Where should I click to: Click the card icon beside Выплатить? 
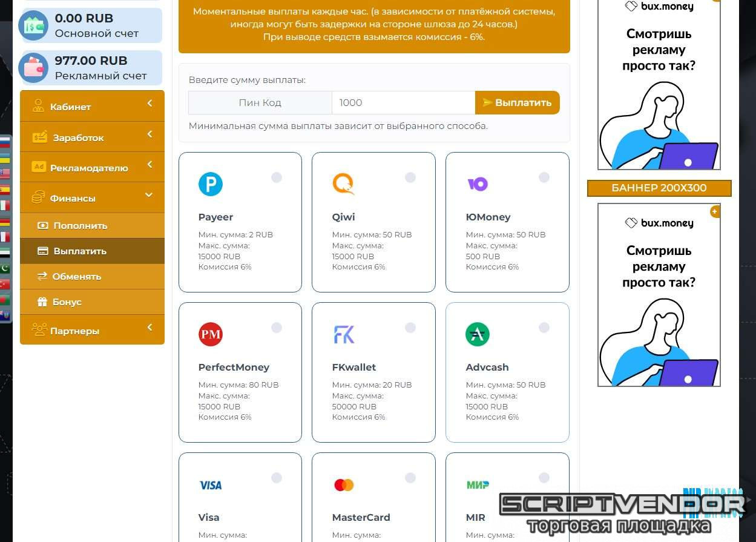tap(43, 251)
